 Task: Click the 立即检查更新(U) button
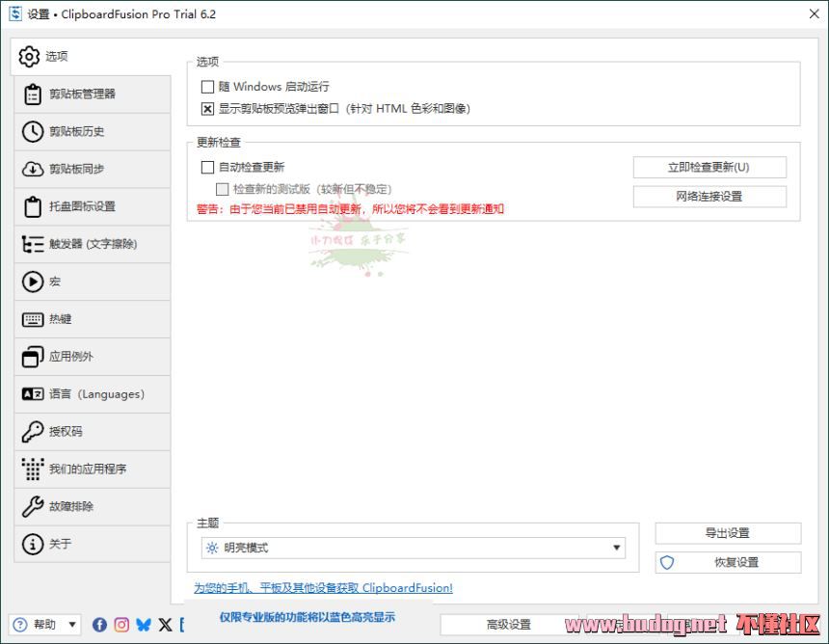[x=709, y=168]
